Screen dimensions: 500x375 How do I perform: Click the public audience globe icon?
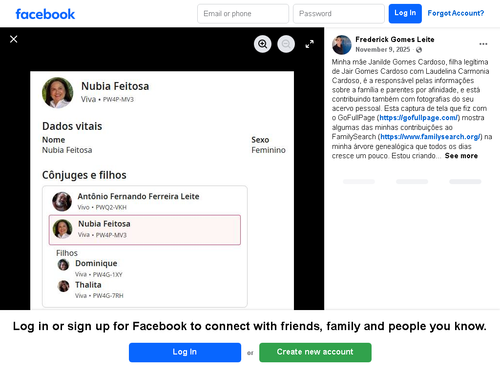pyautogui.click(x=419, y=50)
